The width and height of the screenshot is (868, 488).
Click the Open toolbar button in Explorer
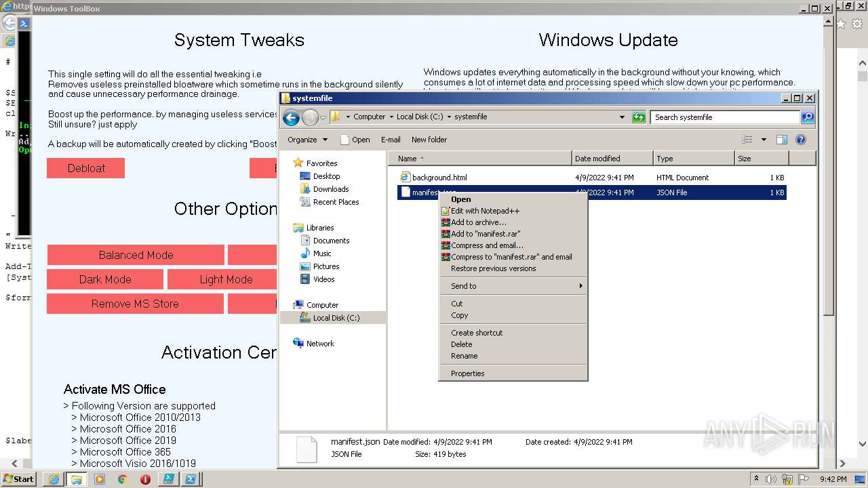click(x=355, y=140)
